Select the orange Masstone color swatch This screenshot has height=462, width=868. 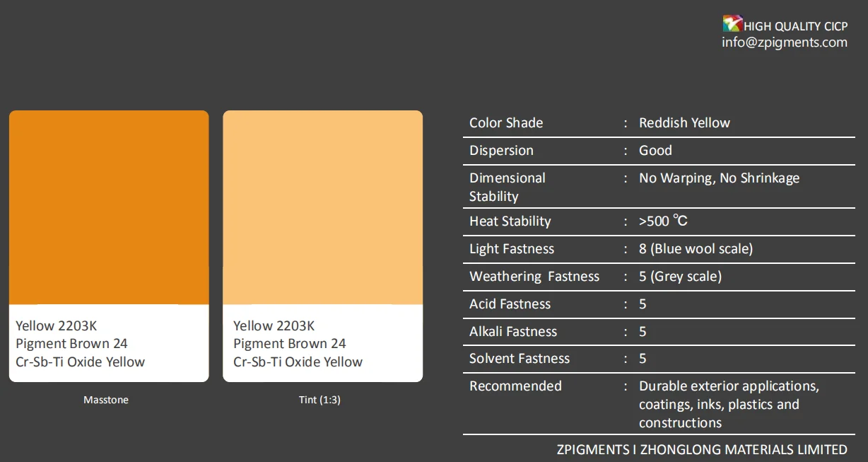point(109,207)
